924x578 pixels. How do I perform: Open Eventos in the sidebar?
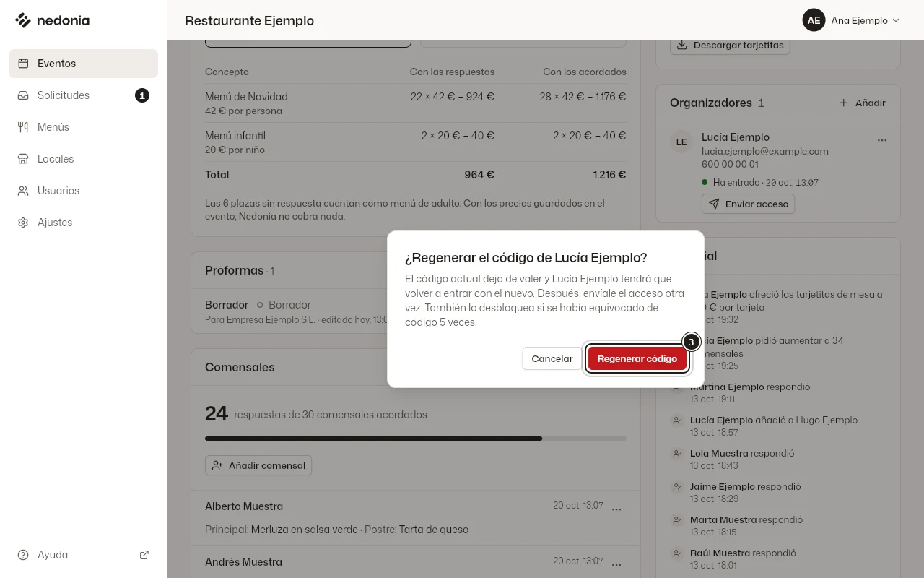(x=83, y=64)
